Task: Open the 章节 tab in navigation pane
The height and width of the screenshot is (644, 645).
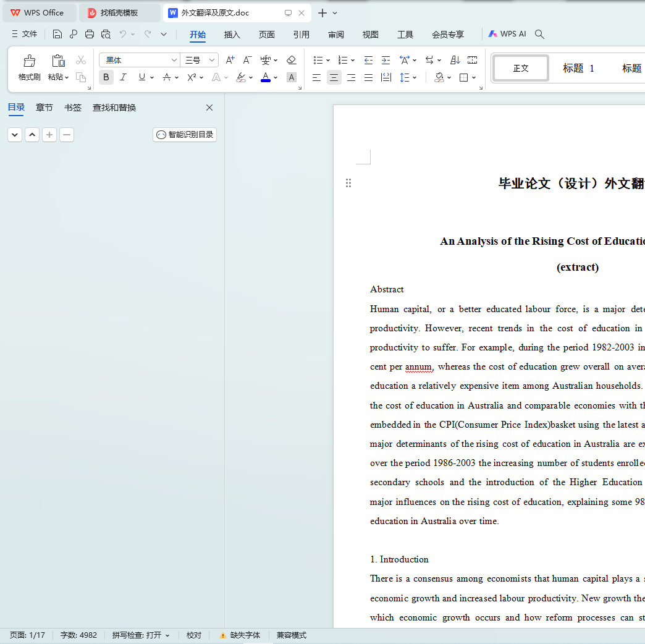Action: coord(44,108)
